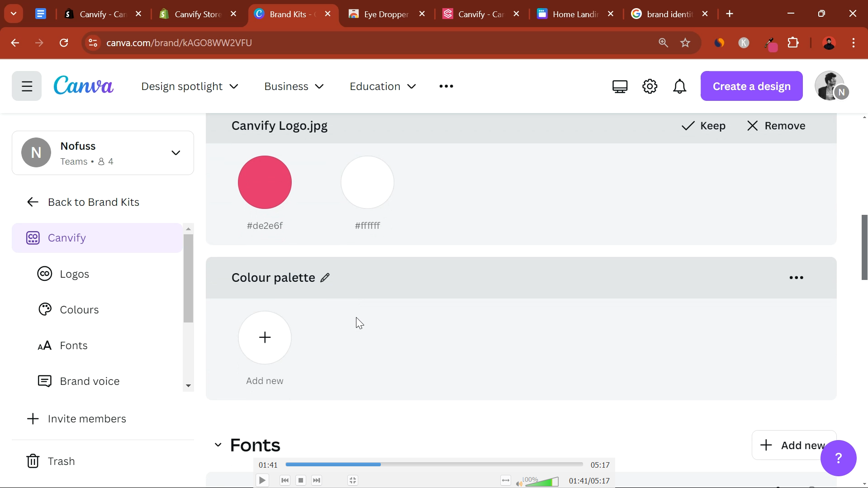The image size is (868, 488).
Task: Open the notifications bell
Action: tap(679, 86)
